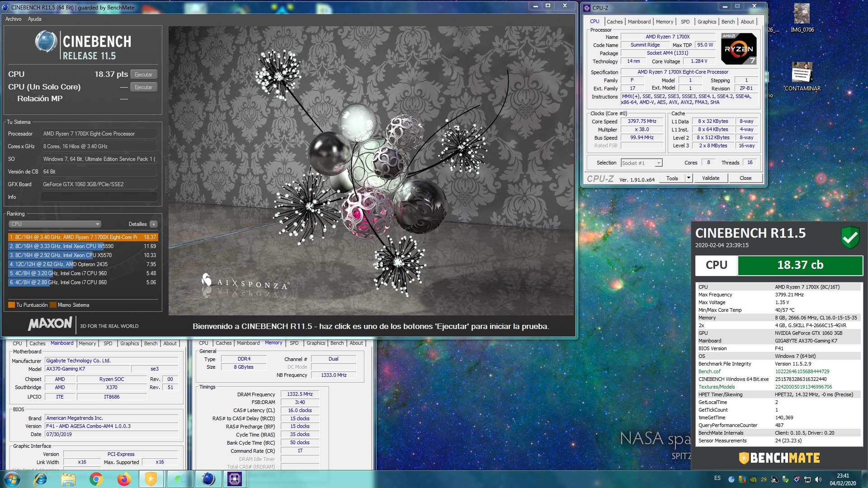Open the Socket #1 selection dropdown
This screenshot has width=868, height=488.
tap(642, 163)
